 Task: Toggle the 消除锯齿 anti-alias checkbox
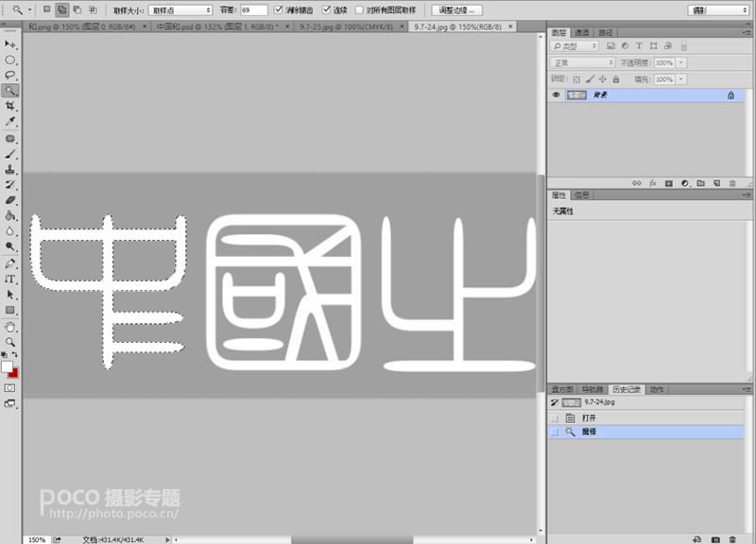coord(278,9)
